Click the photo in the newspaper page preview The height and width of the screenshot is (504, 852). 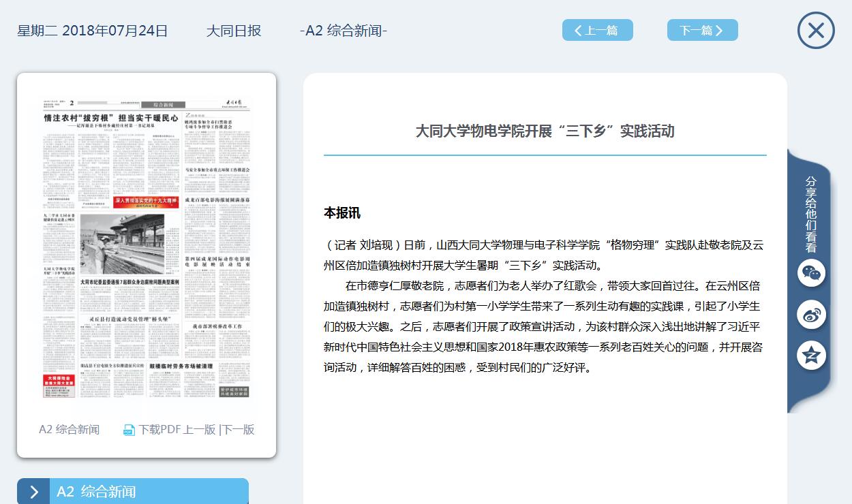122,244
